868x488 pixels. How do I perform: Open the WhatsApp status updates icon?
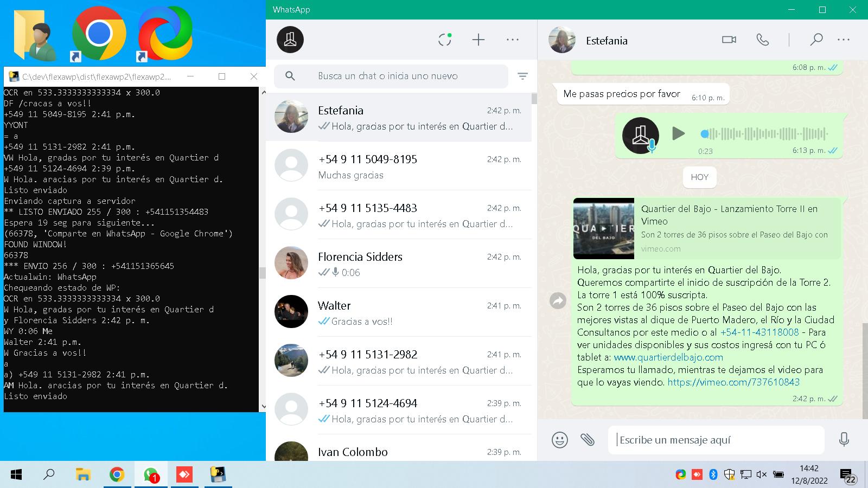445,40
